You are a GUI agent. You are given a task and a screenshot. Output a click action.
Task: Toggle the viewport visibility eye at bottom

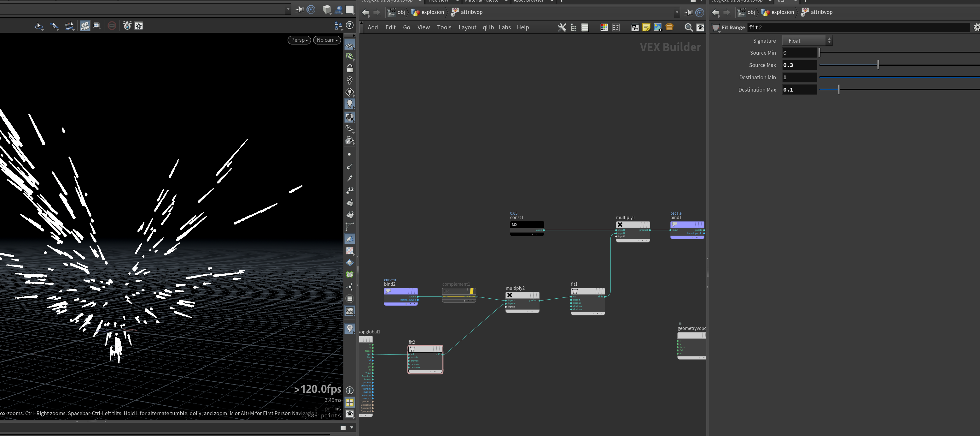pyautogui.click(x=350, y=414)
